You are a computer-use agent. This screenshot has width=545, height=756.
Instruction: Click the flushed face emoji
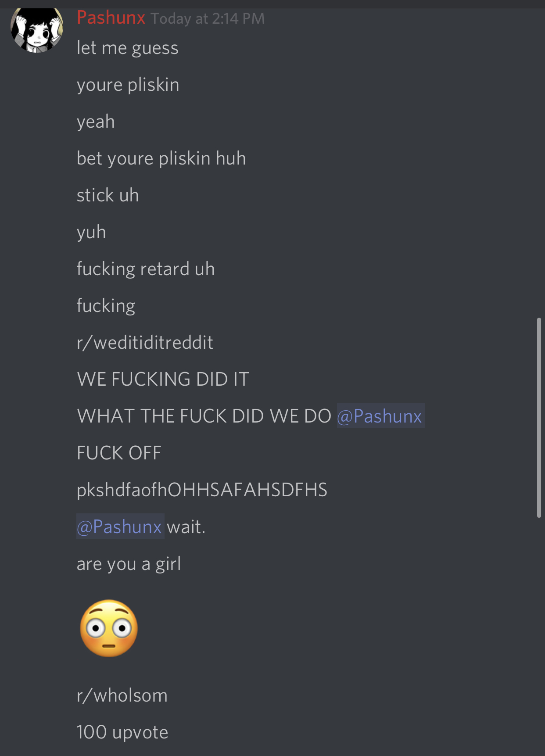pyautogui.click(x=109, y=628)
